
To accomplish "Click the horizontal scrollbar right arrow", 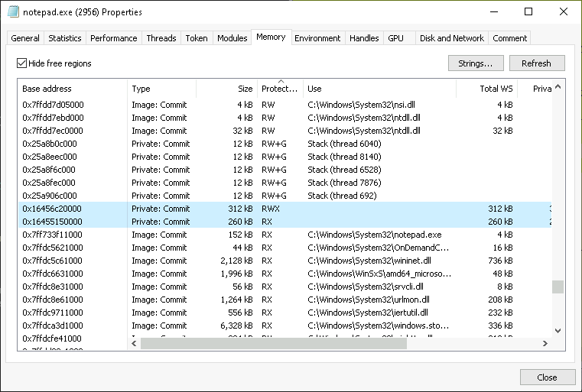I will 545,344.
